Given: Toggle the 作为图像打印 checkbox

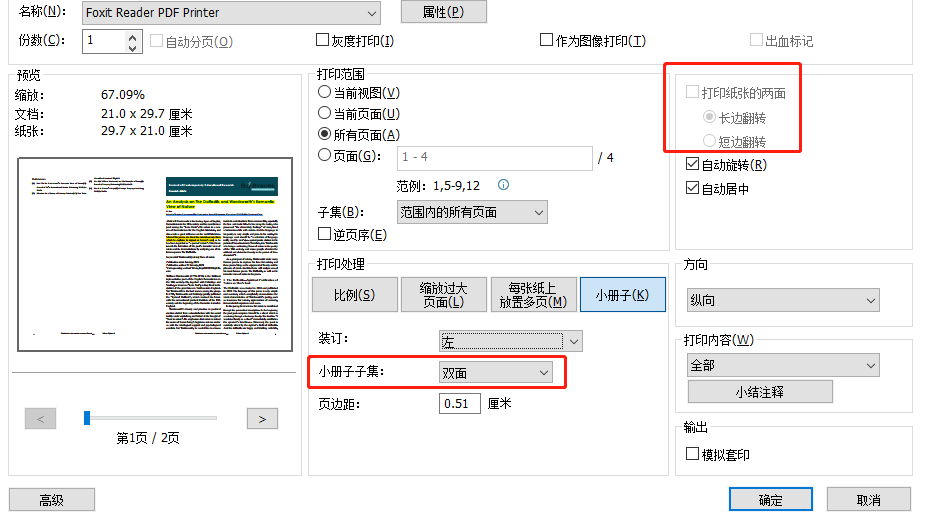Looking at the screenshot, I should (x=547, y=41).
